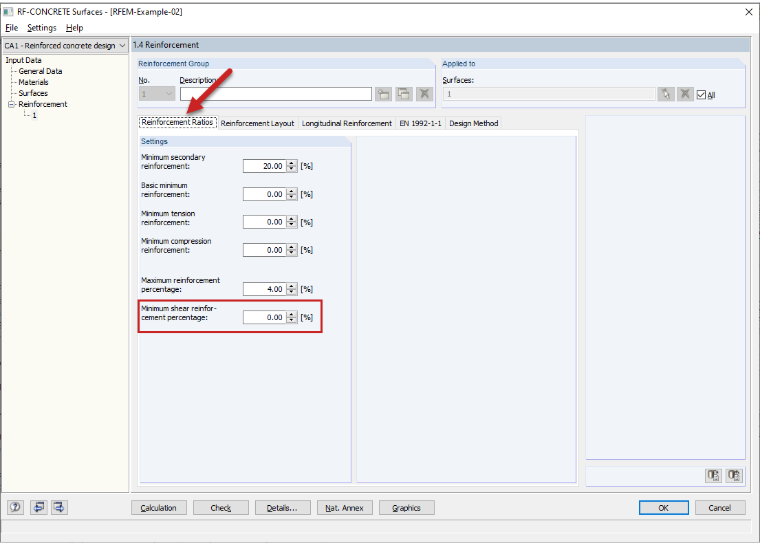Click app icon in title bar
Screen dimensions: 760x545
(8, 12)
